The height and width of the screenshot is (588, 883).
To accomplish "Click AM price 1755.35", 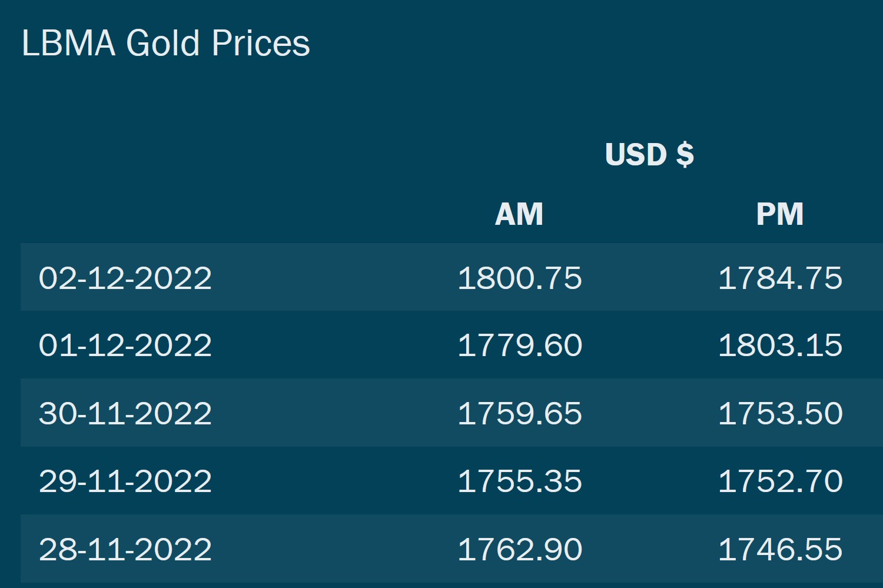I will tap(520, 481).
